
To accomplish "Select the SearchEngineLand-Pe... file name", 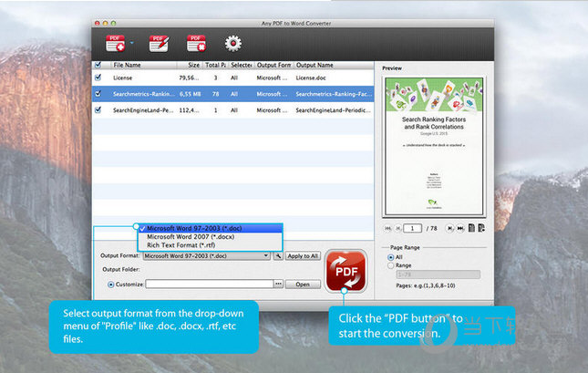I will click(x=143, y=110).
